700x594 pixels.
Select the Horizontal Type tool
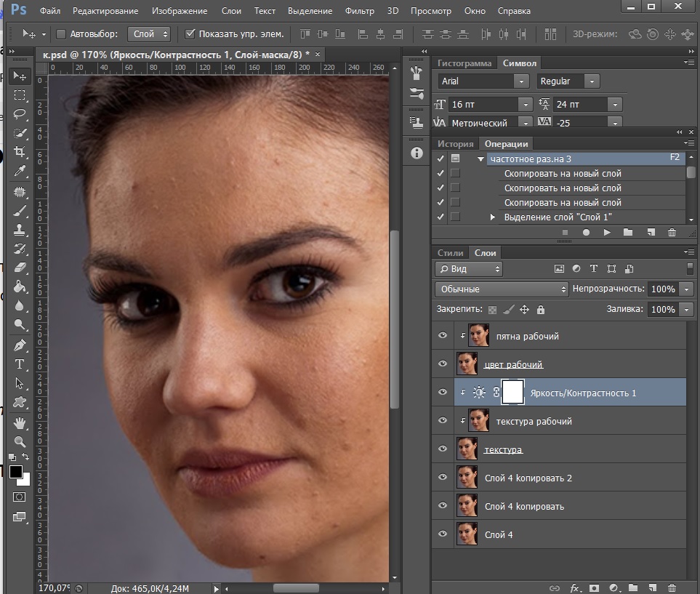[19, 364]
